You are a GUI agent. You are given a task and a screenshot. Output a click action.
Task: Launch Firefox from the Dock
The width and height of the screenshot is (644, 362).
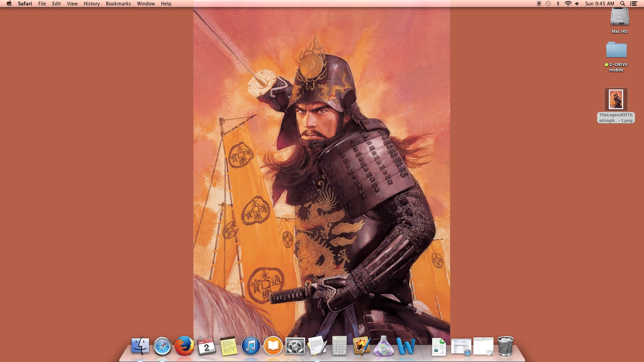184,346
